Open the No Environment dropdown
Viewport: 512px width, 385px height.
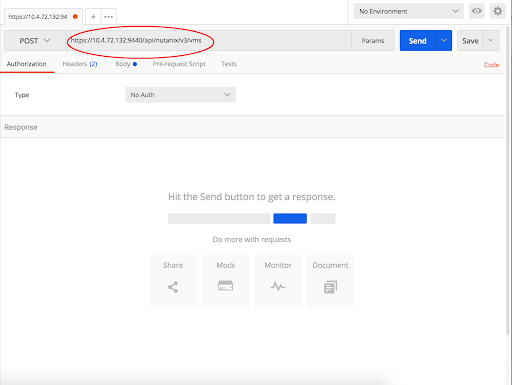click(x=408, y=11)
